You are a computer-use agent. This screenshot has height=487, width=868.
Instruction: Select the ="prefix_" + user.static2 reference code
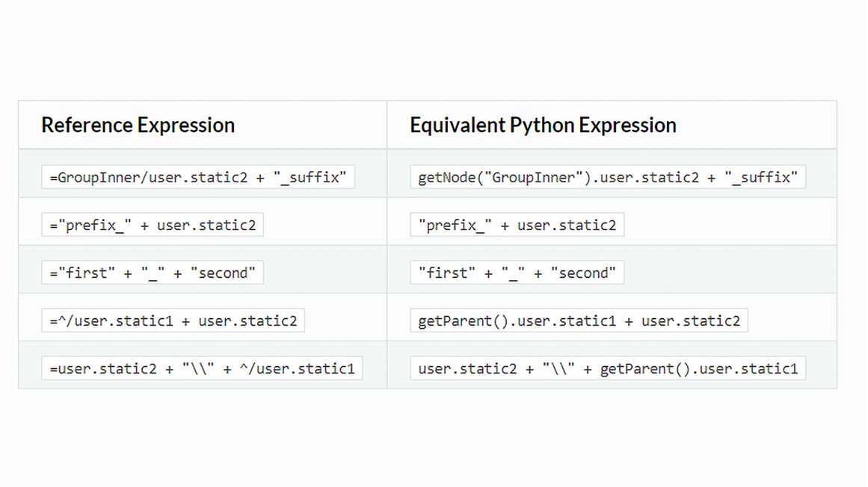coord(153,225)
